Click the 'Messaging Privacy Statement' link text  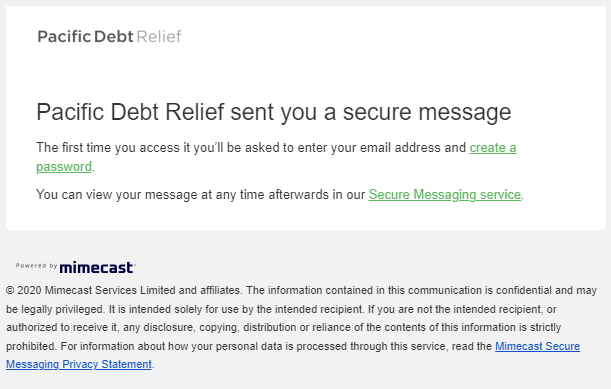click(x=79, y=364)
